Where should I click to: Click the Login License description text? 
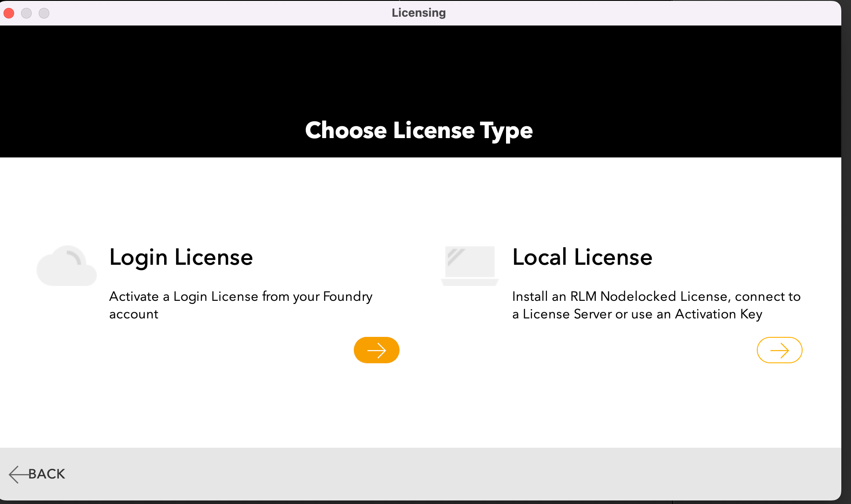click(x=241, y=305)
